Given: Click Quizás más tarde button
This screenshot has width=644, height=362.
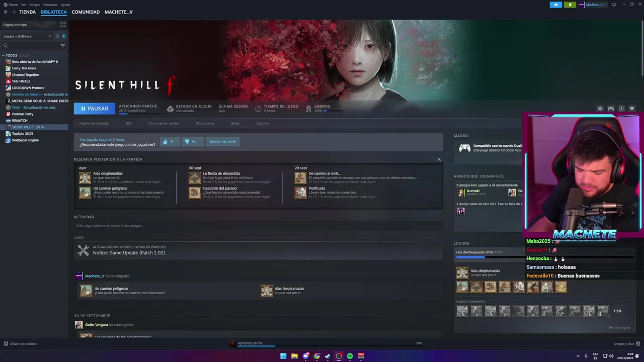Looking at the screenshot, I should [x=222, y=142].
